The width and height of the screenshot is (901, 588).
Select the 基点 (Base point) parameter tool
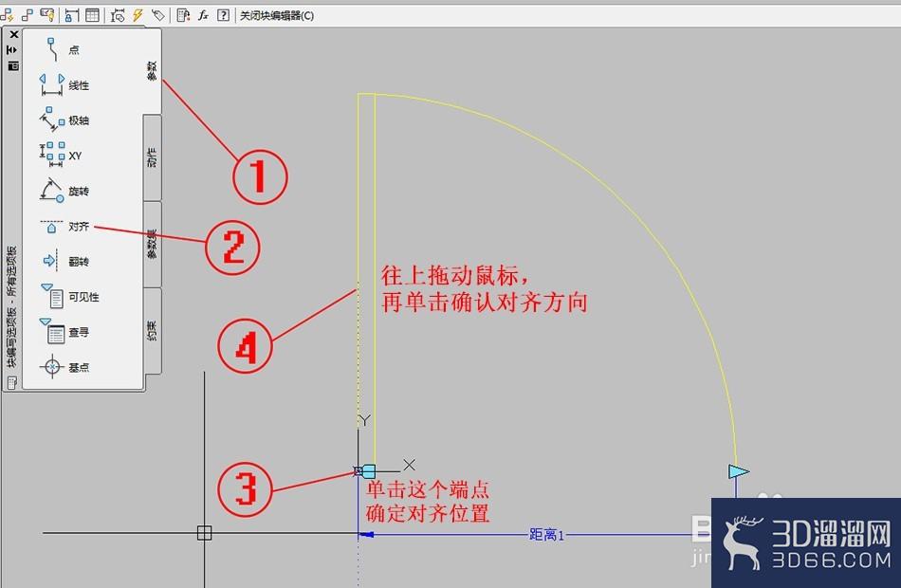coord(64,367)
